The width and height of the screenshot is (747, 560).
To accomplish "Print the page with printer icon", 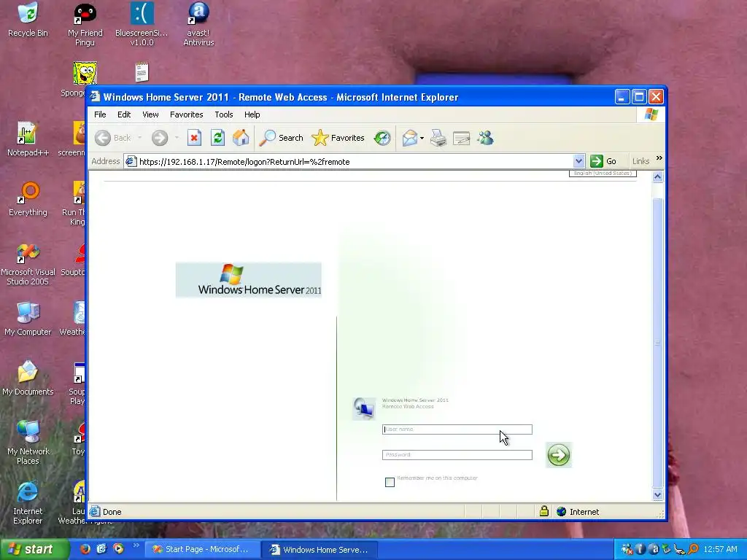I will (438, 138).
